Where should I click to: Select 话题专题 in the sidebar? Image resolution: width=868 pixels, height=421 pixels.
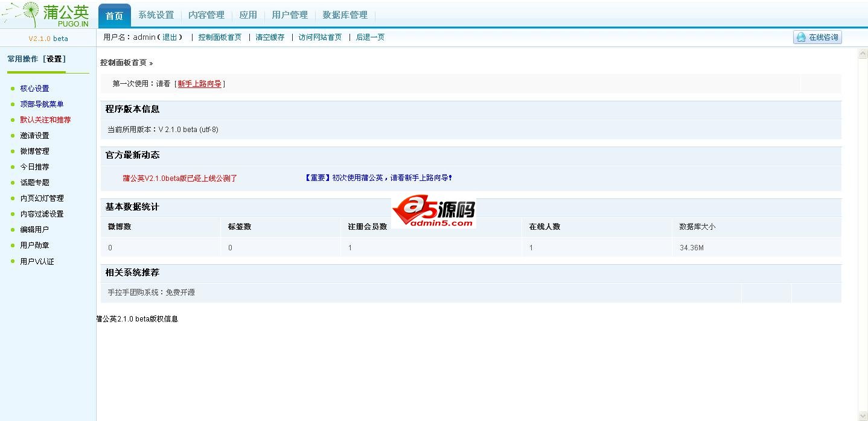(x=34, y=183)
